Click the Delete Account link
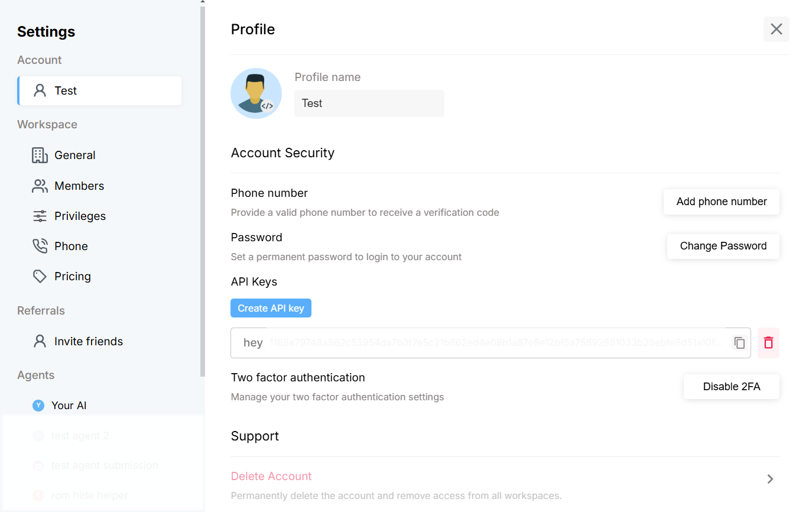The image size is (812, 512). pyautogui.click(x=271, y=477)
